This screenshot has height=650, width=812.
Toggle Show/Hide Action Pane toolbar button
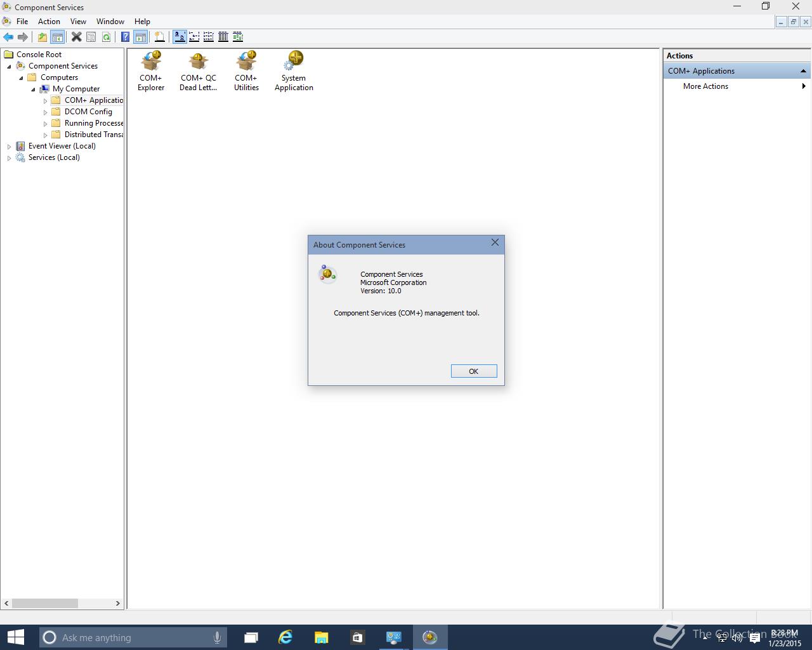coord(141,37)
